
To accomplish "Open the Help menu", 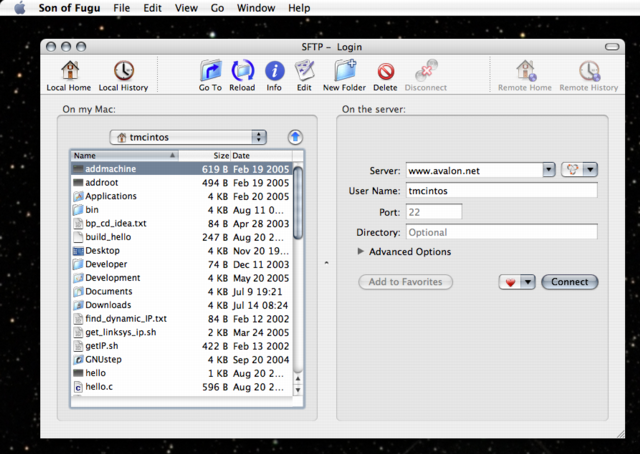I will (299, 8).
